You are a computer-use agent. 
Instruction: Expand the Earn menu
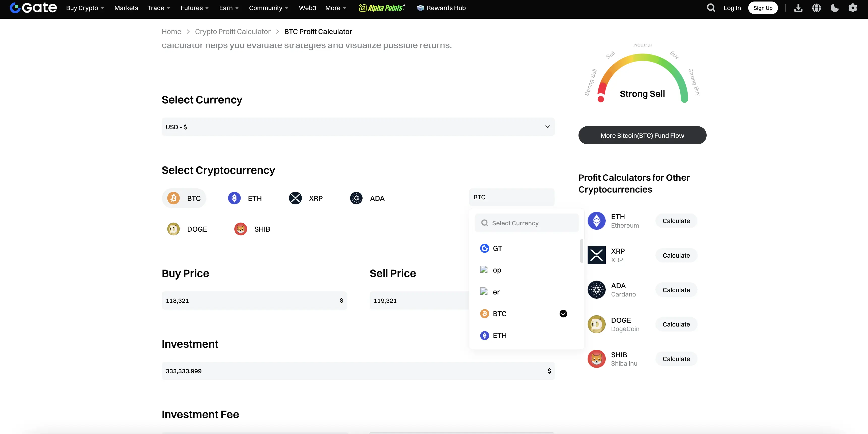coord(229,8)
